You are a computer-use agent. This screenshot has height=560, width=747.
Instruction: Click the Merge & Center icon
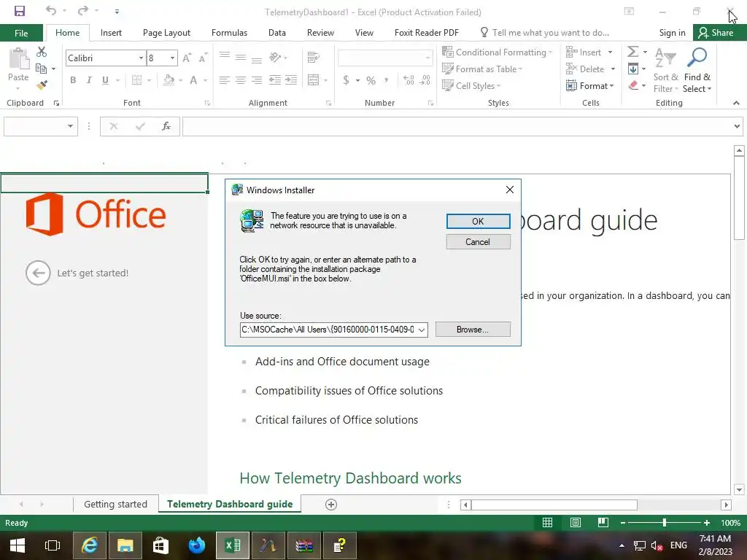[x=313, y=80]
